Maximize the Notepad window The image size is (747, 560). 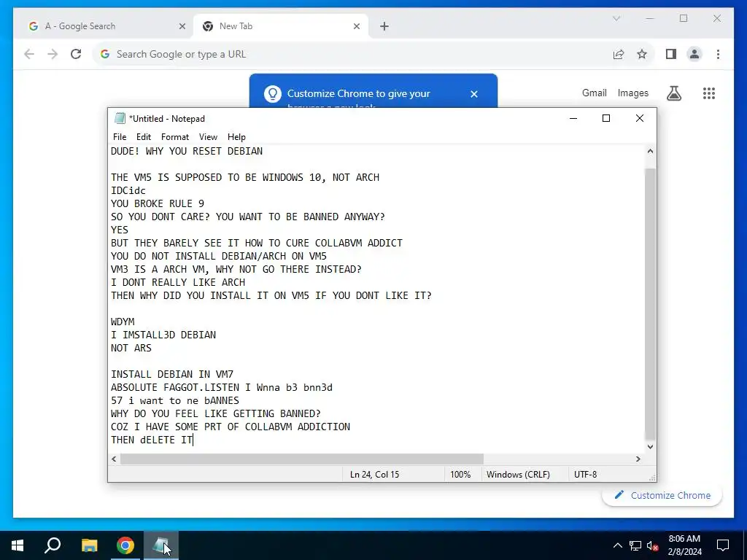tap(606, 118)
